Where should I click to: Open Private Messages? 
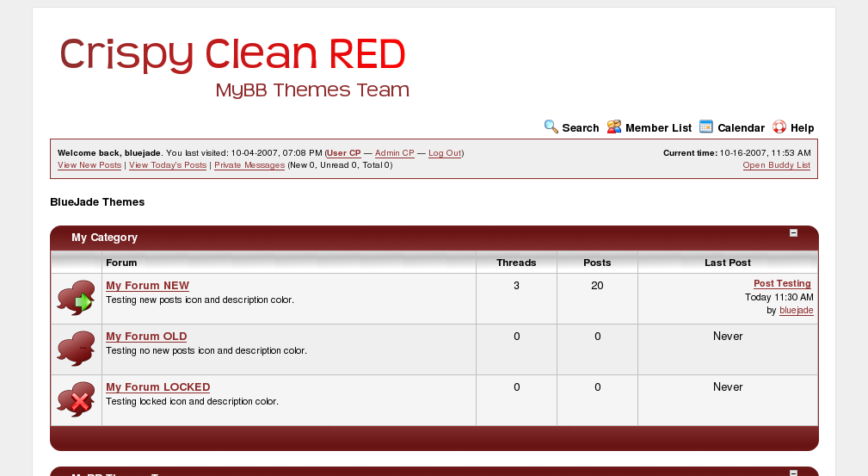(249, 165)
